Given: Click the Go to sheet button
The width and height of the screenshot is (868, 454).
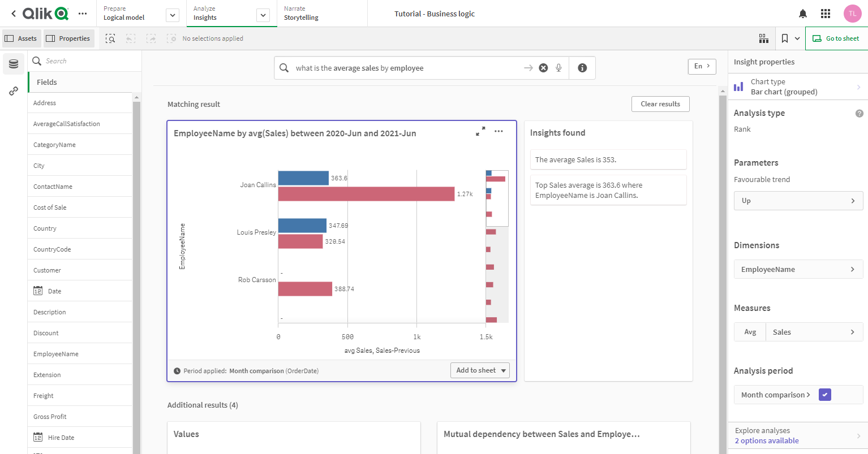Looking at the screenshot, I should (x=836, y=38).
